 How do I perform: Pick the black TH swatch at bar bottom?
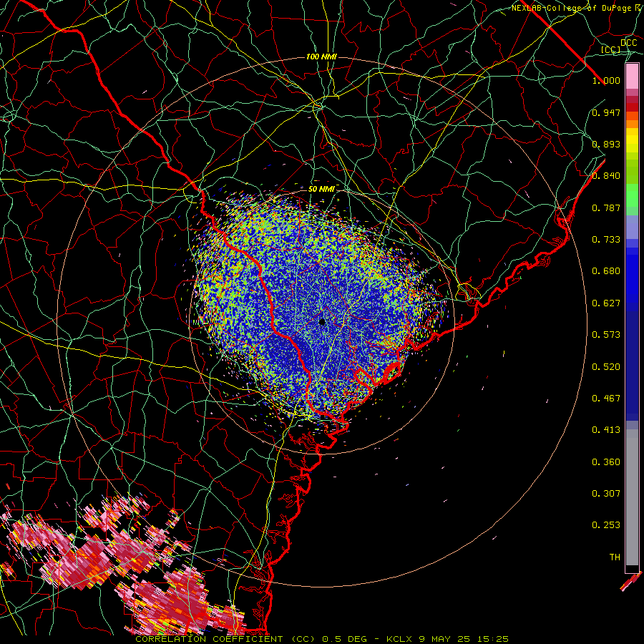632,568
